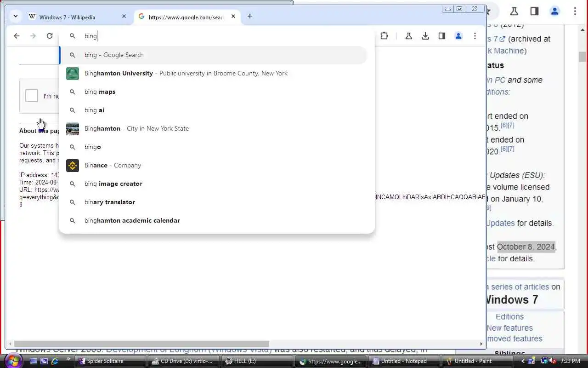Open profile avatar in background Chrome window
This screenshot has width=588, height=368.
pyautogui.click(x=554, y=11)
